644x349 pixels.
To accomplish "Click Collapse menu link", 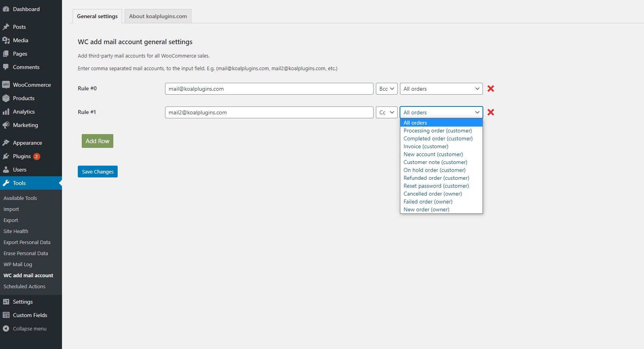I will [x=30, y=328].
